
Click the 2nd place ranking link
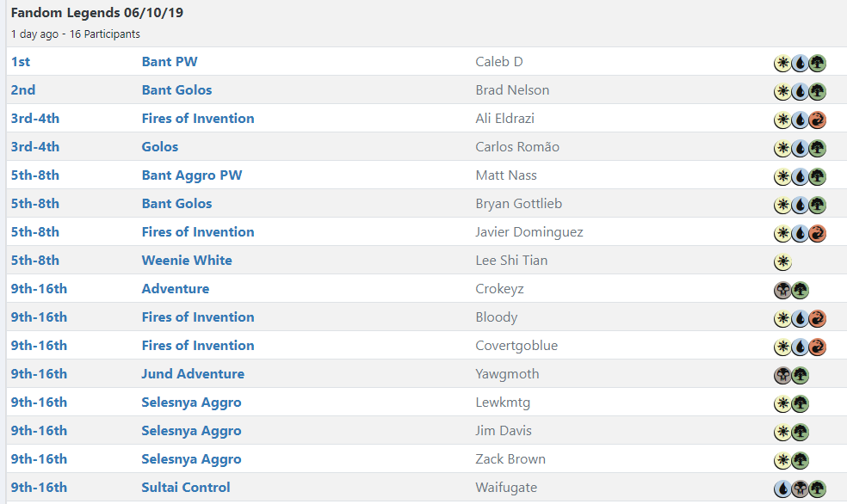(23, 90)
